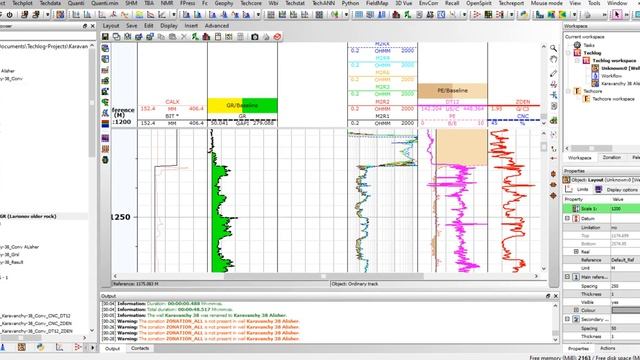The width and height of the screenshot is (640, 360).
Task: Open the Layout submenu in plot window
Action: click(x=111, y=26)
